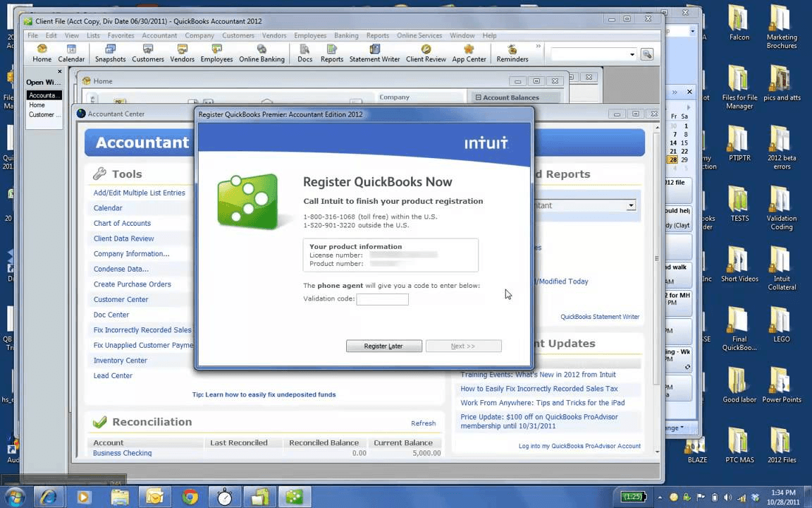The width and height of the screenshot is (812, 508).
Task: Show hidden system tray icons
Action: pyautogui.click(x=659, y=497)
